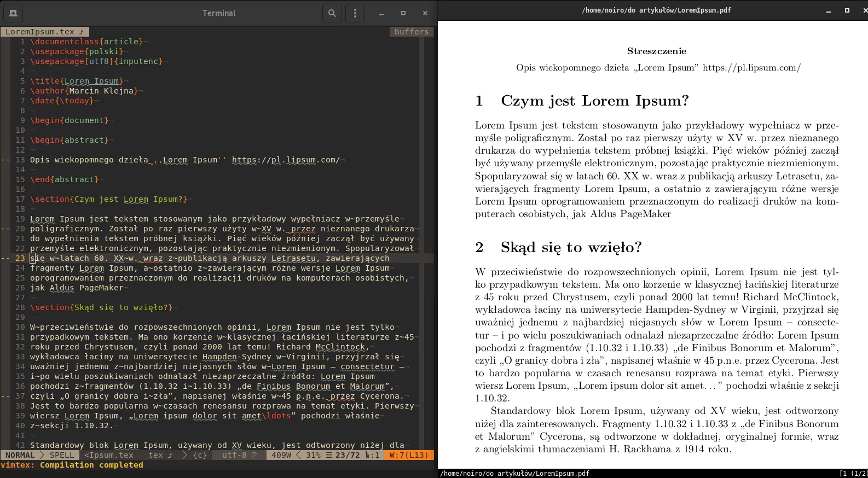Click the 409W word count in the statusline
The height and width of the screenshot is (478, 868).
click(x=281, y=455)
